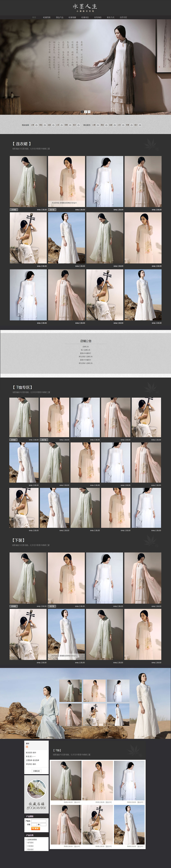Open pipa-player thumbnail ending T恤专区 first row
This screenshot has width=171, height=868.
(x=146, y=418)
